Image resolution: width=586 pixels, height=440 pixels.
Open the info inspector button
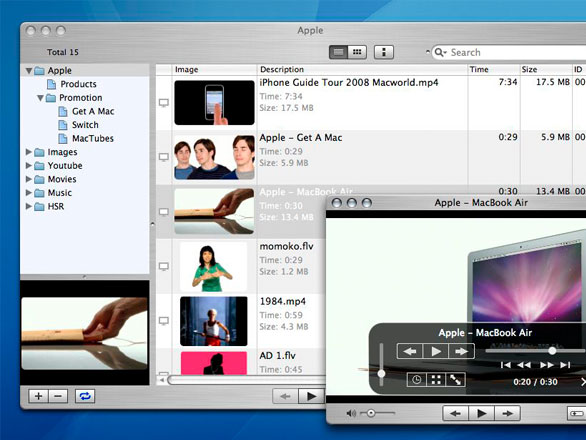point(384,52)
